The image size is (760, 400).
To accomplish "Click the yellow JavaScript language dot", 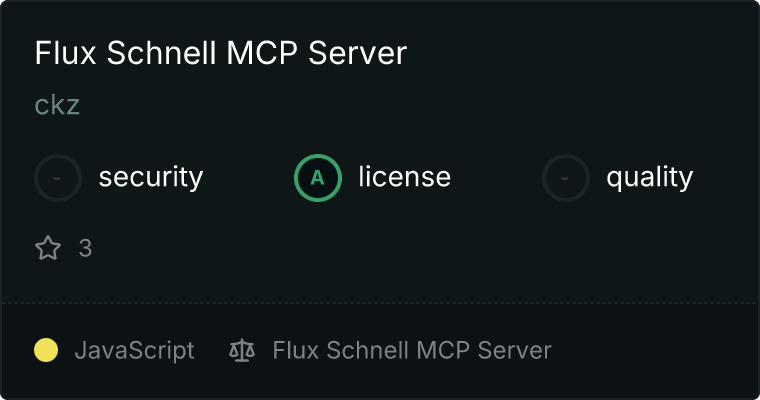I will [46, 350].
